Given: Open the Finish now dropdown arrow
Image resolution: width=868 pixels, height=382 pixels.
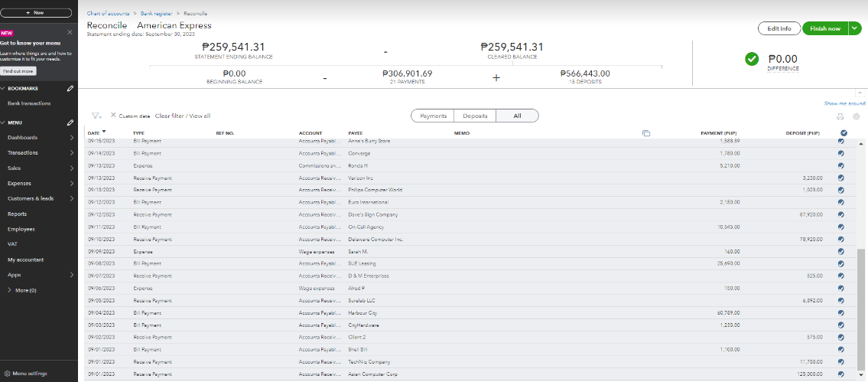Looking at the screenshot, I should point(855,28).
